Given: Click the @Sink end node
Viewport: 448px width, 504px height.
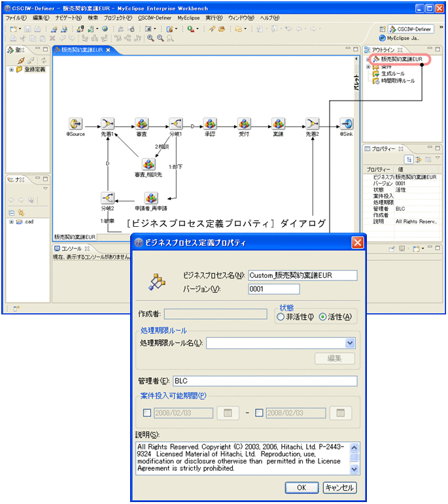Looking at the screenshot, I should [x=347, y=124].
